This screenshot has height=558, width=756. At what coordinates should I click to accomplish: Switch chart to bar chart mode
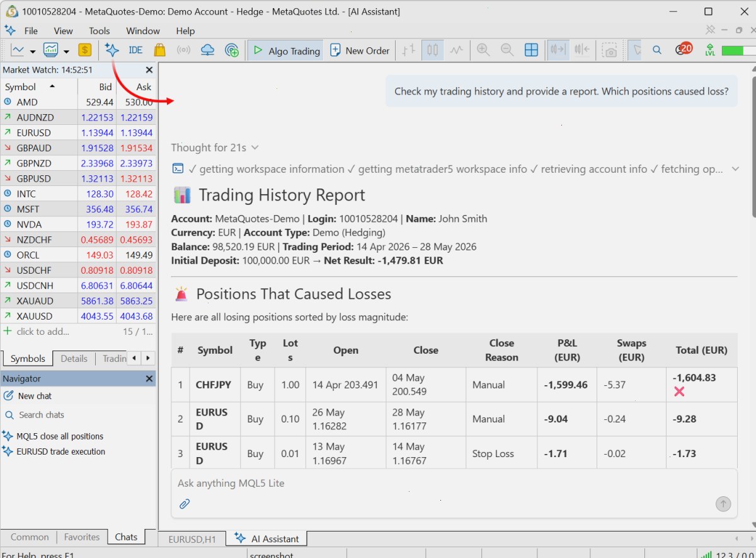click(409, 50)
